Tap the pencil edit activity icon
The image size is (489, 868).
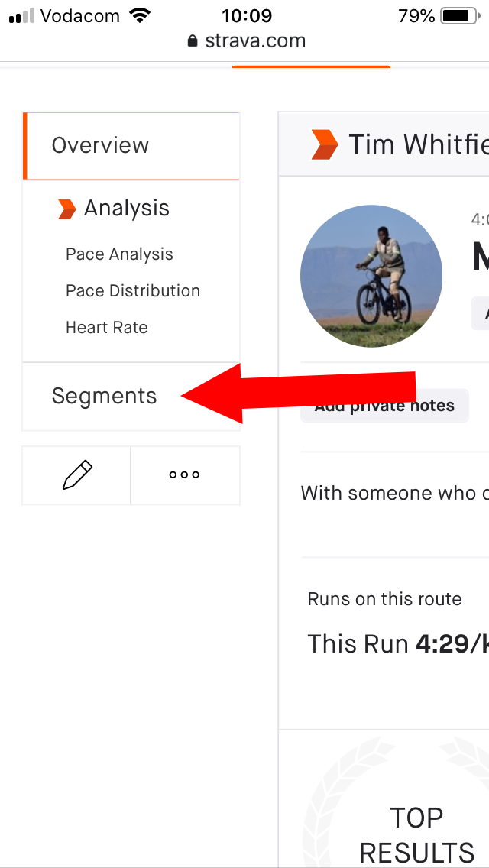click(76, 475)
